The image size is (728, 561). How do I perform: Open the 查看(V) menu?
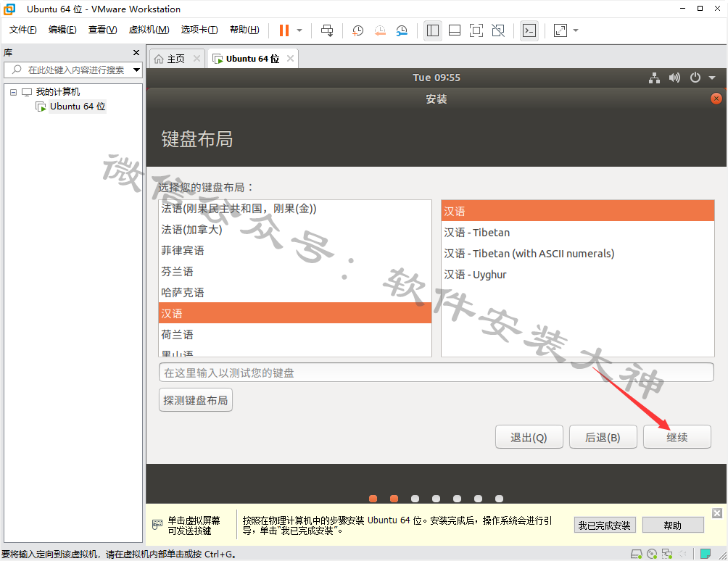pos(103,30)
